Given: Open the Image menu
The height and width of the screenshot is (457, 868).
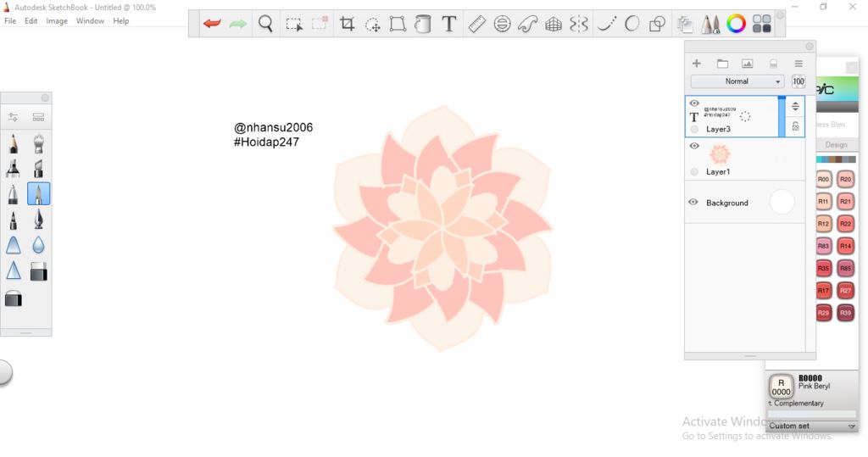Looking at the screenshot, I should [57, 21].
